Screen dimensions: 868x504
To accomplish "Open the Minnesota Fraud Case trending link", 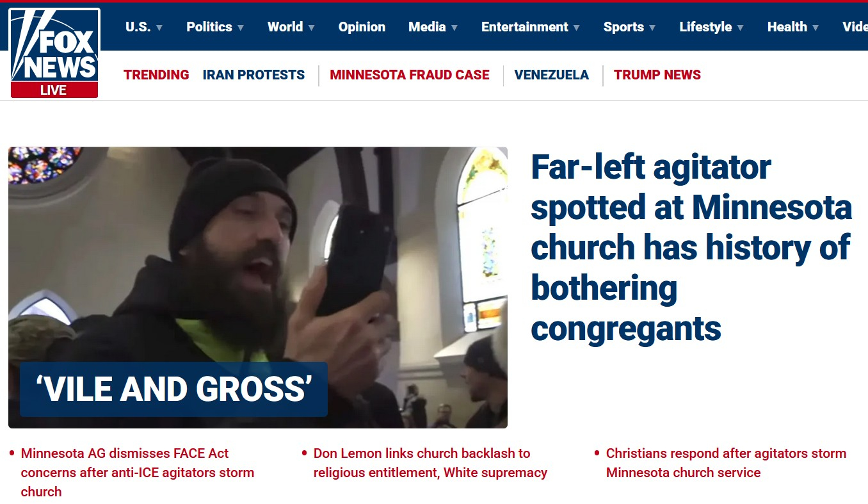I will [x=410, y=75].
